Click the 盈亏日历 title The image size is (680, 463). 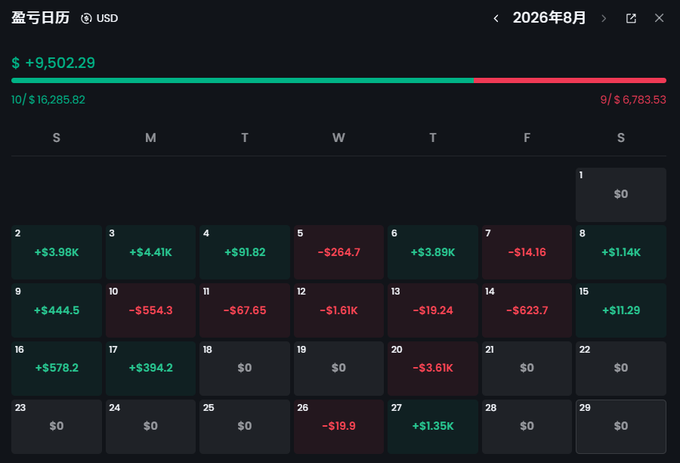tap(40, 18)
